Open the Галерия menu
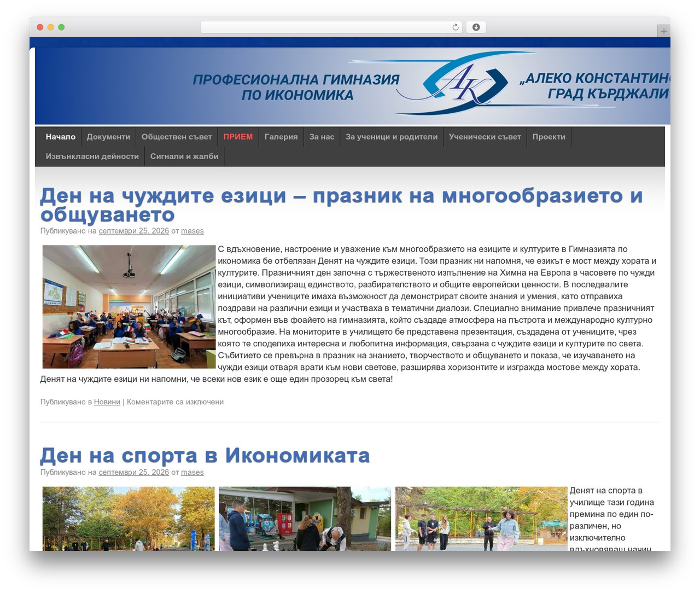Viewport: 700px width, 593px height. pyautogui.click(x=281, y=137)
